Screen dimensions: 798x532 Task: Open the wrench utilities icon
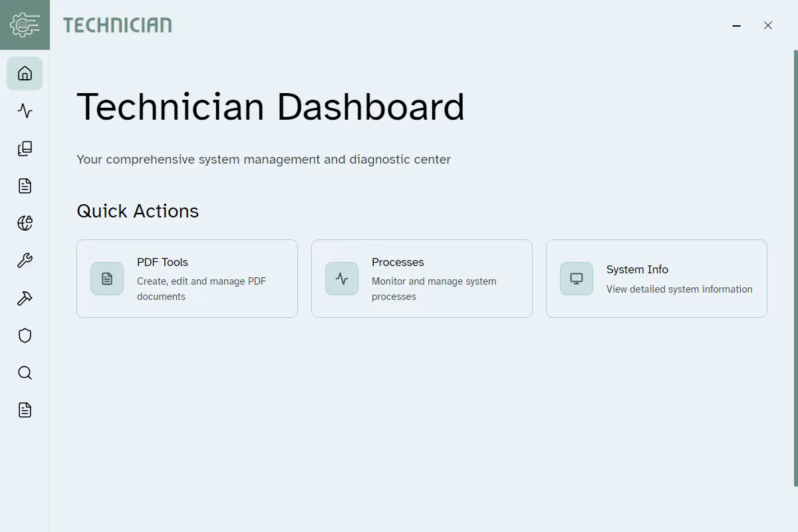point(25,260)
